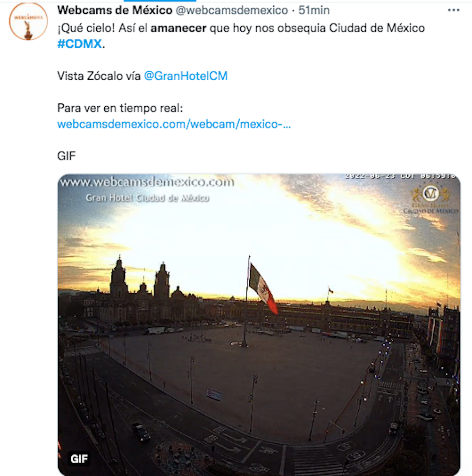Open the tweet via 51min timestamp
The width and height of the screenshot is (472, 476).
[x=314, y=10]
